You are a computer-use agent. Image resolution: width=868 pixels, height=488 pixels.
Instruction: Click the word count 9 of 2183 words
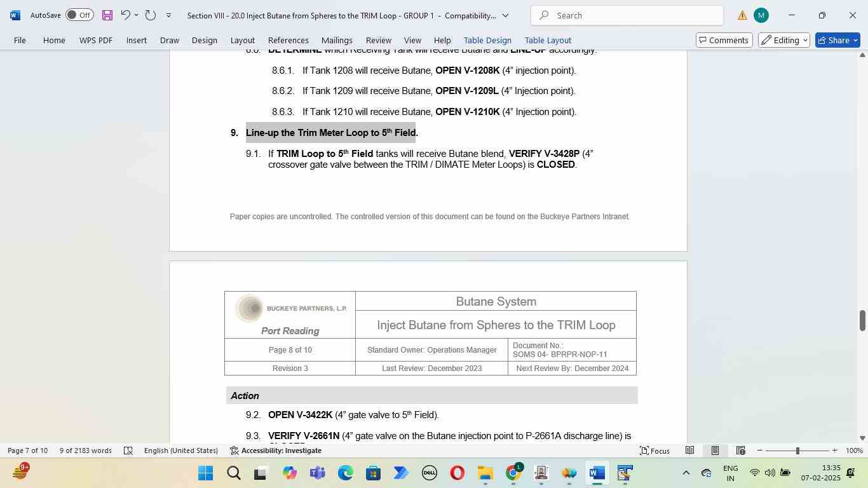86,451
